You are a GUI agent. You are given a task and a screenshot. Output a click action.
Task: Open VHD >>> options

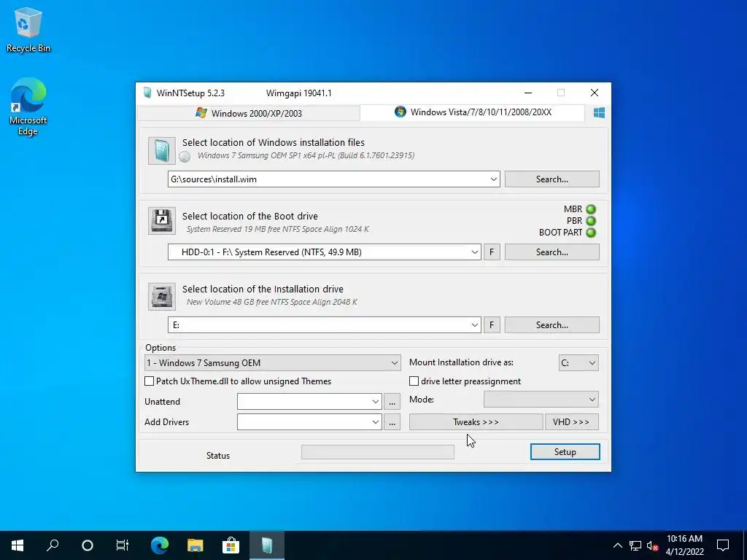[571, 422]
